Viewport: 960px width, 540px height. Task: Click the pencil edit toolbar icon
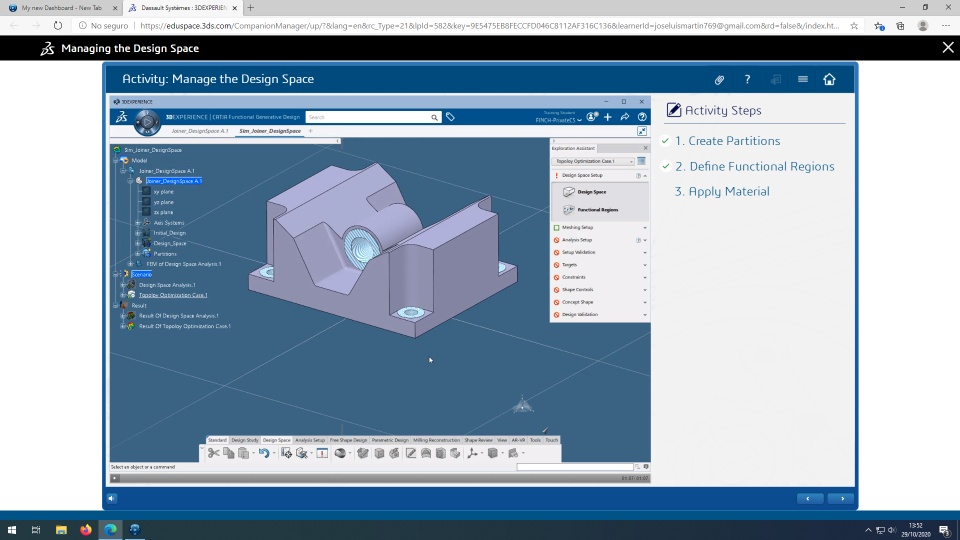pos(411,453)
